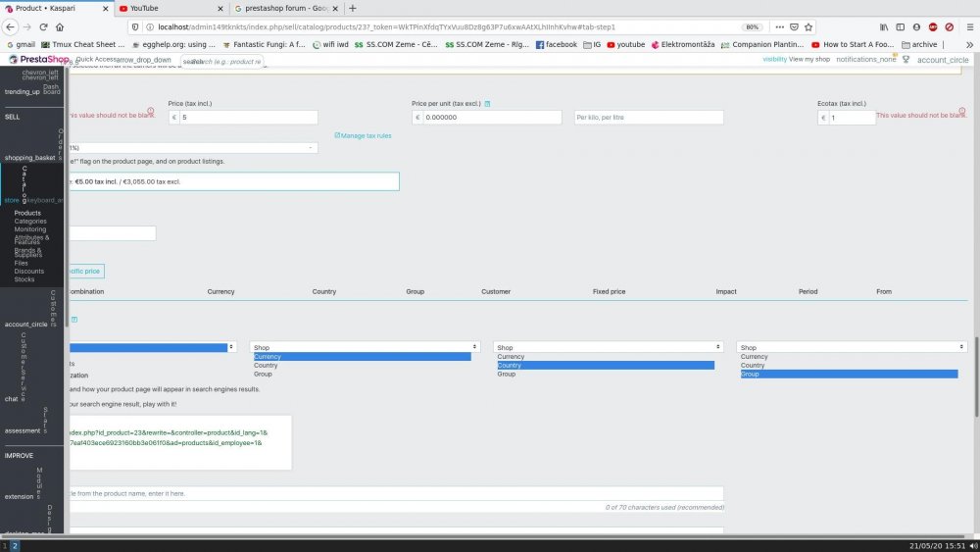Click View my shop link
980x552 pixels.
[808, 60]
